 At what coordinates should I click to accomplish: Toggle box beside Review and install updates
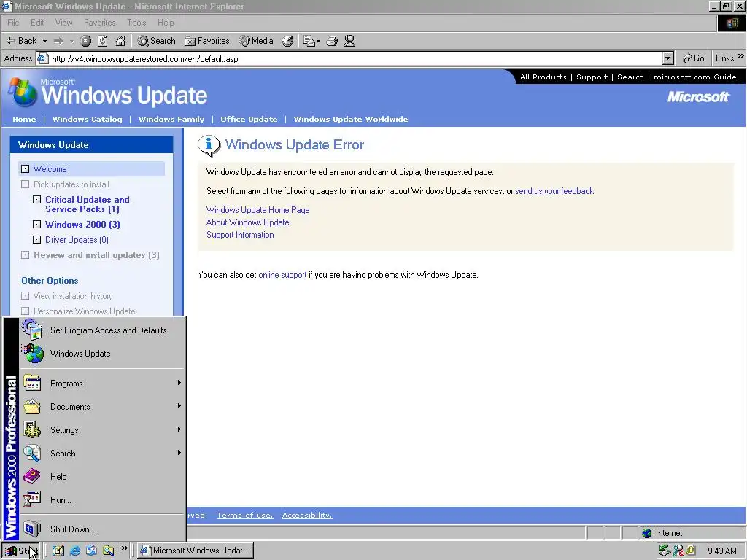[x=26, y=254]
